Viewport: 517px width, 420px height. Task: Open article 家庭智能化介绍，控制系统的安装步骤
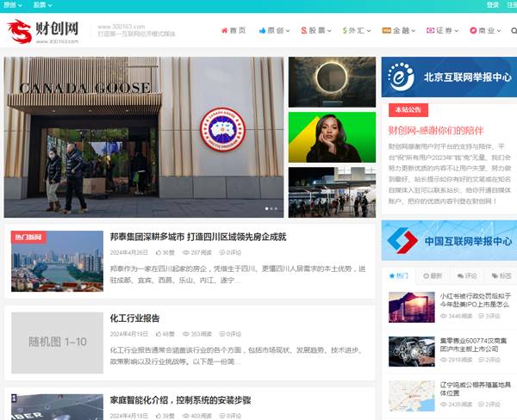(x=180, y=400)
